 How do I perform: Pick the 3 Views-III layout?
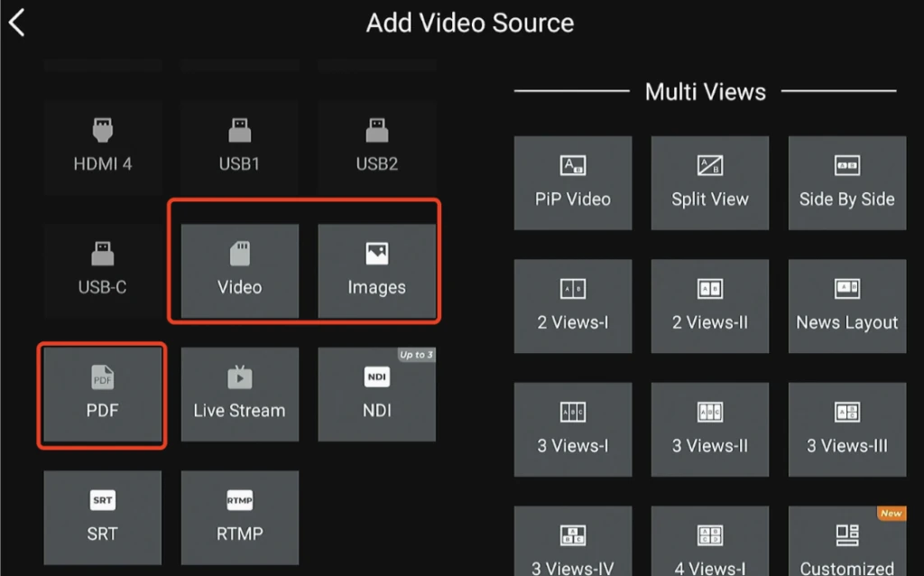pos(846,429)
